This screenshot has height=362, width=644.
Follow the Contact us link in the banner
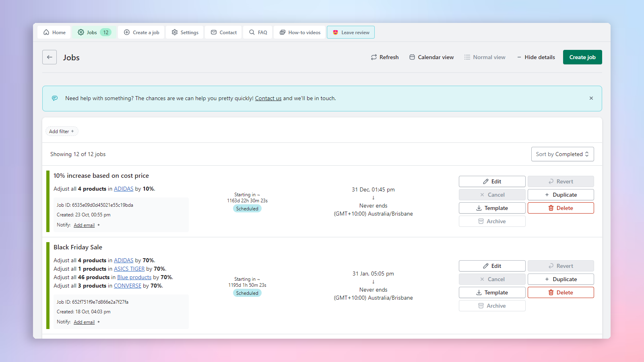click(x=268, y=99)
